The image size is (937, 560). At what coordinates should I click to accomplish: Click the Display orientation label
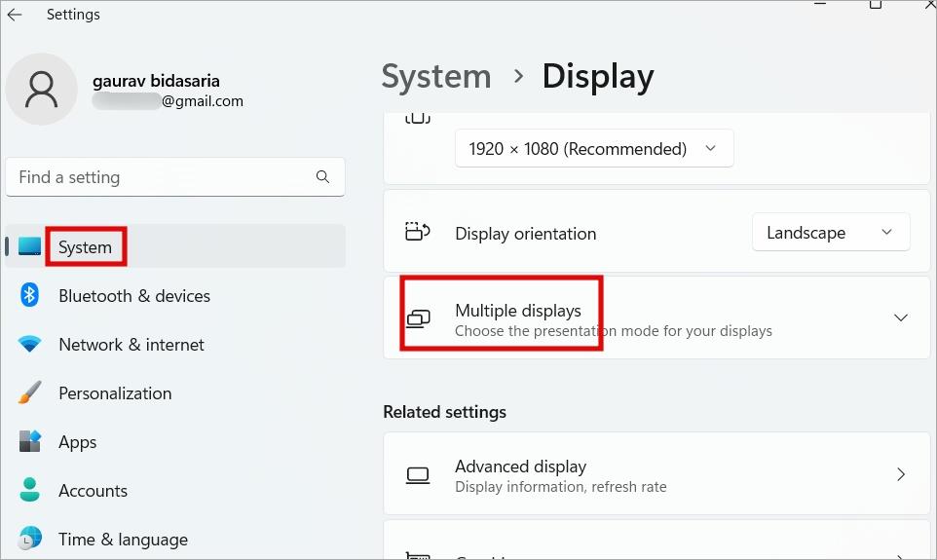pos(525,233)
